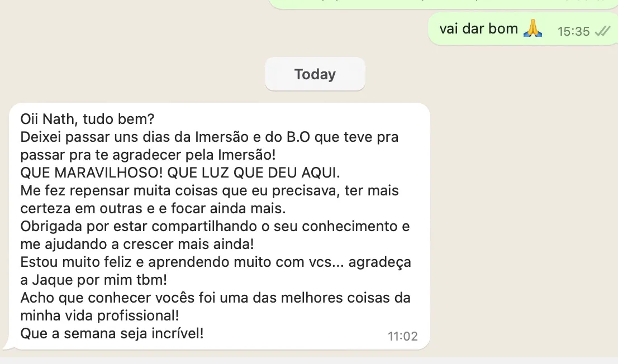
Task: Select the "vai dar bom" message text
Action: [x=478, y=28]
